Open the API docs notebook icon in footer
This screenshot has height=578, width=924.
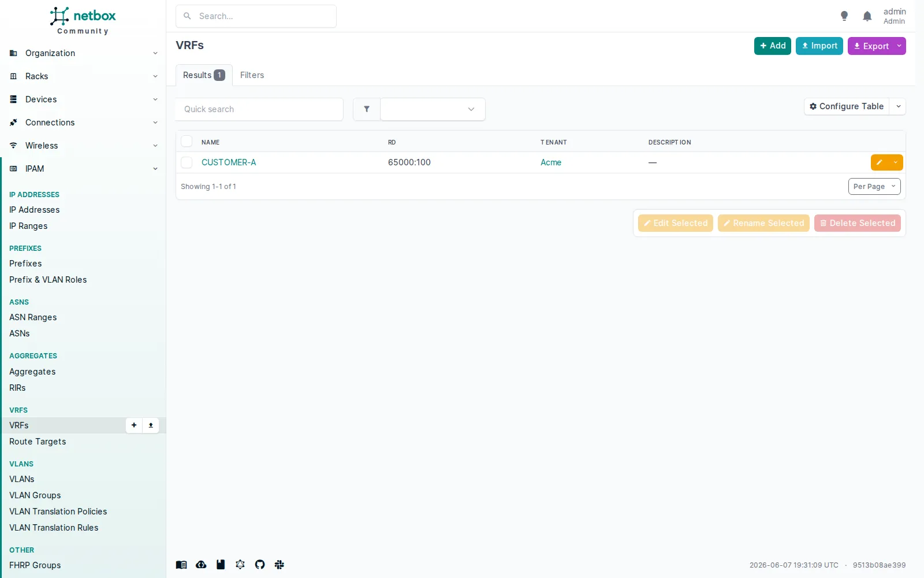tap(221, 565)
